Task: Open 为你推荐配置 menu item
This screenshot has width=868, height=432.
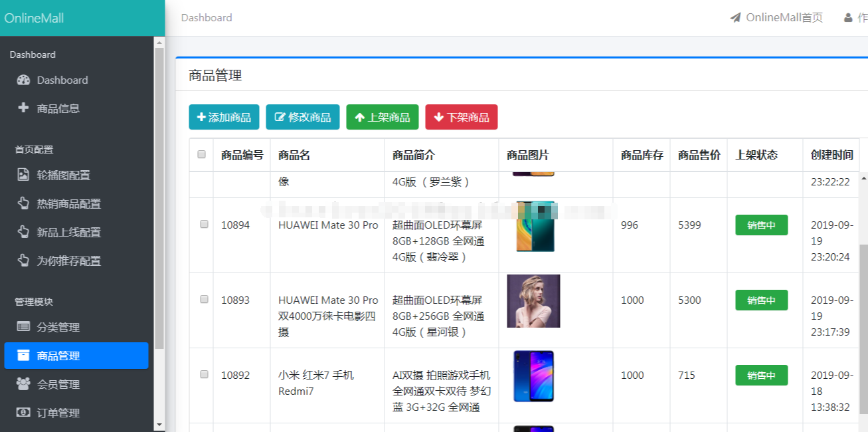Action: tap(76, 261)
